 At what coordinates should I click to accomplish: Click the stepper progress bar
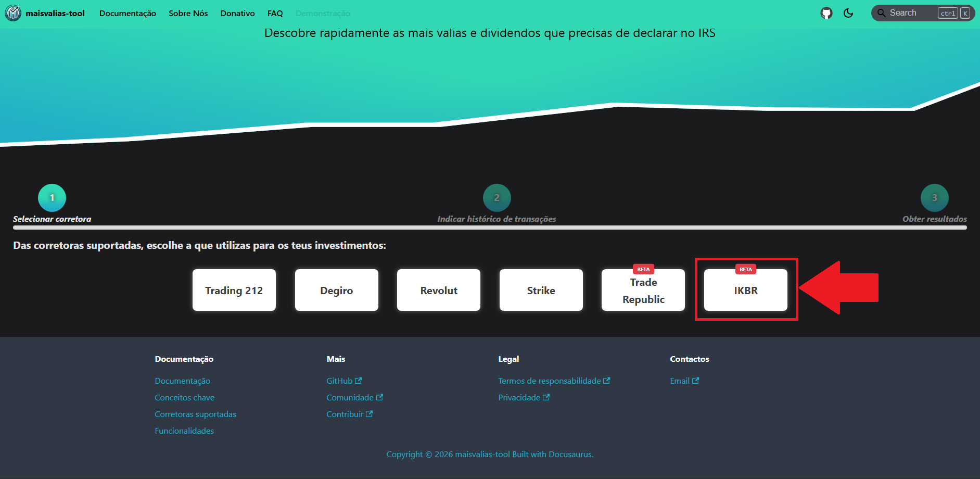pyautogui.click(x=490, y=228)
